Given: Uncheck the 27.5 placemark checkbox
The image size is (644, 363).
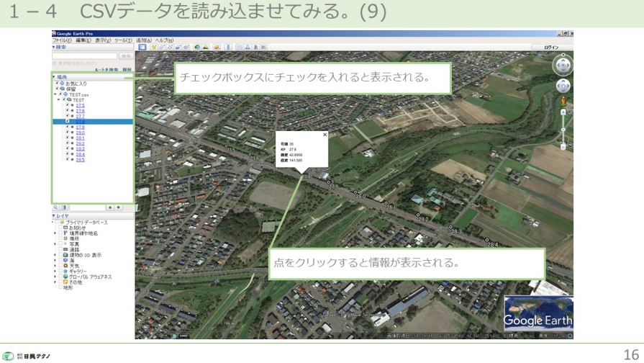Looking at the screenshot, I should click(x=67, y=105).
